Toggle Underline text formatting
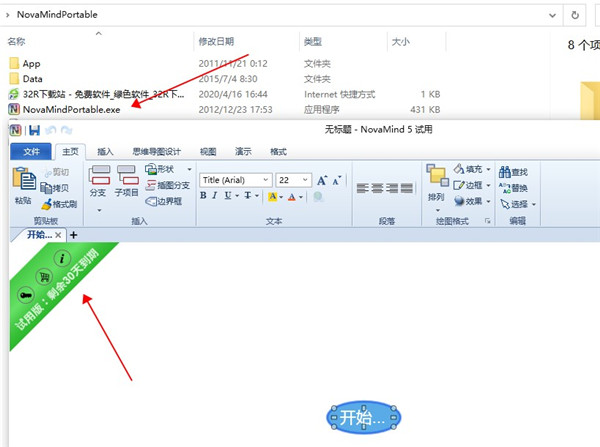Image resolution: width=600 pixels, height=447 pixels. [x=228, y=196]
